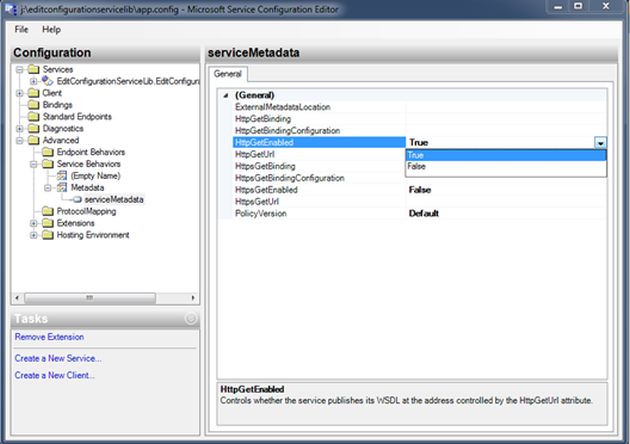Collapse the Service Behaviors node

[x=34, y=164]
